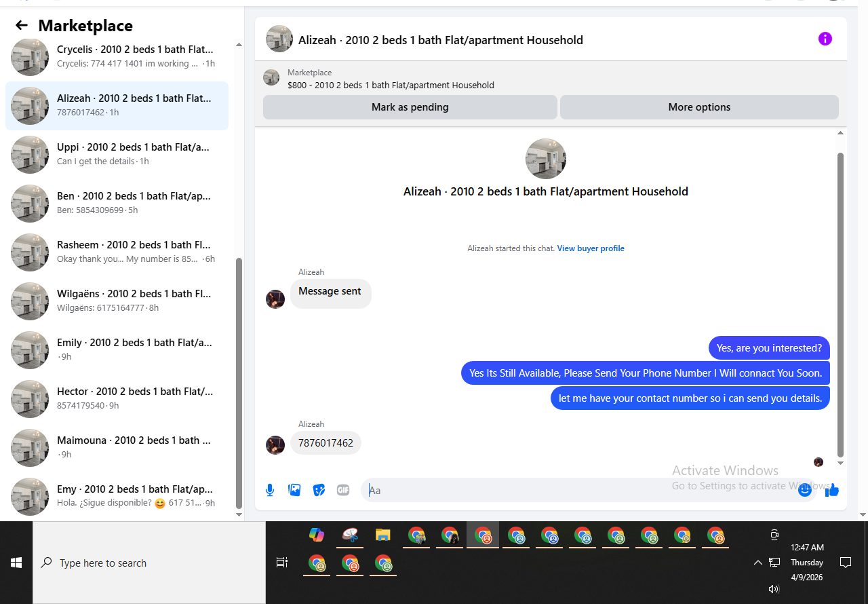
Task: Click Mark as pending button
Action: pos(410,107)
